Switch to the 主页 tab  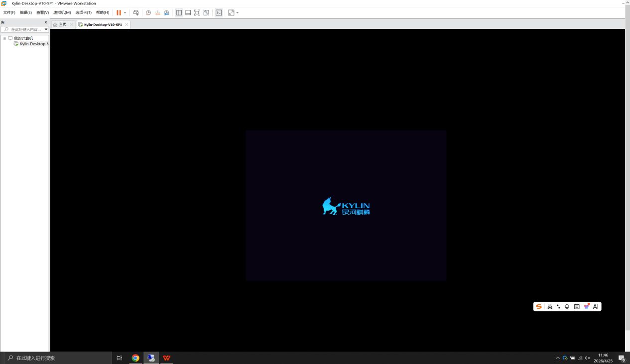coord(63,24)
